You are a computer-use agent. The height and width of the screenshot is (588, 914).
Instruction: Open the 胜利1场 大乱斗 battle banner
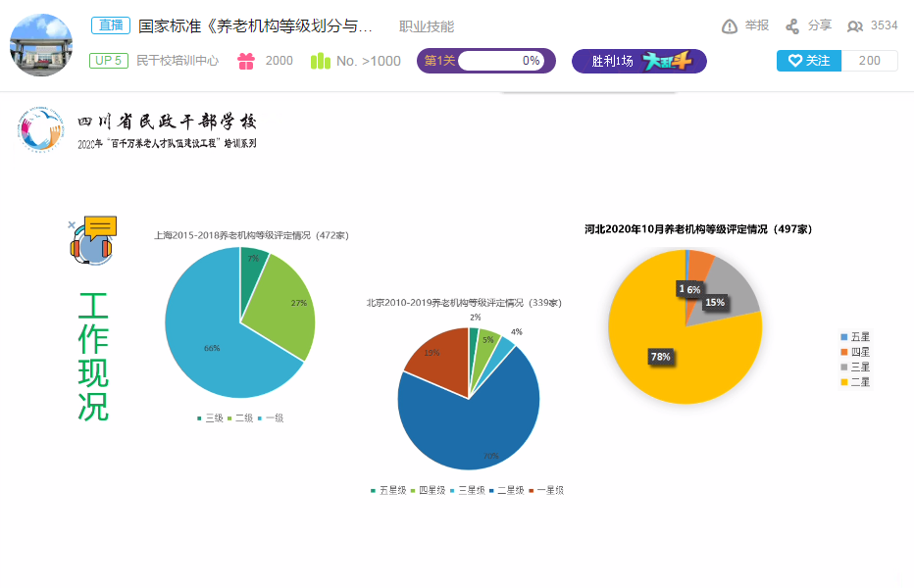tap(638, 62)
